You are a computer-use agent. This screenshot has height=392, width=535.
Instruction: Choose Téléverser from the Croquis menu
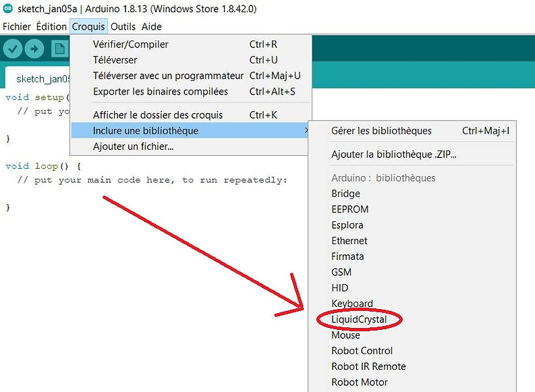tap(191, 60)
